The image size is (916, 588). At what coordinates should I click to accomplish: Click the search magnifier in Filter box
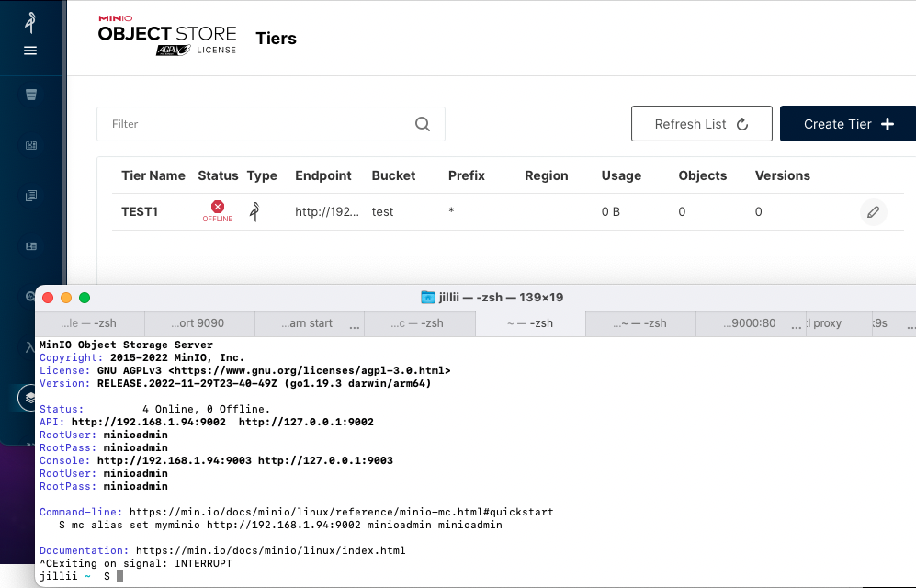(423, 124)
